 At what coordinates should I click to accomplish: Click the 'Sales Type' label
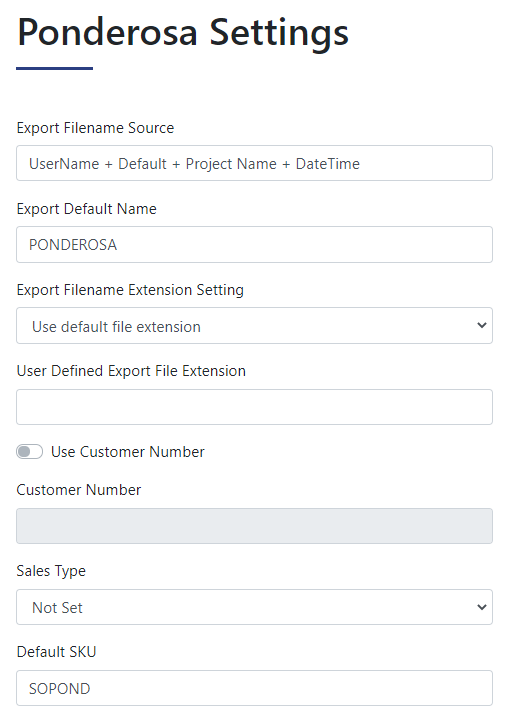51,571
